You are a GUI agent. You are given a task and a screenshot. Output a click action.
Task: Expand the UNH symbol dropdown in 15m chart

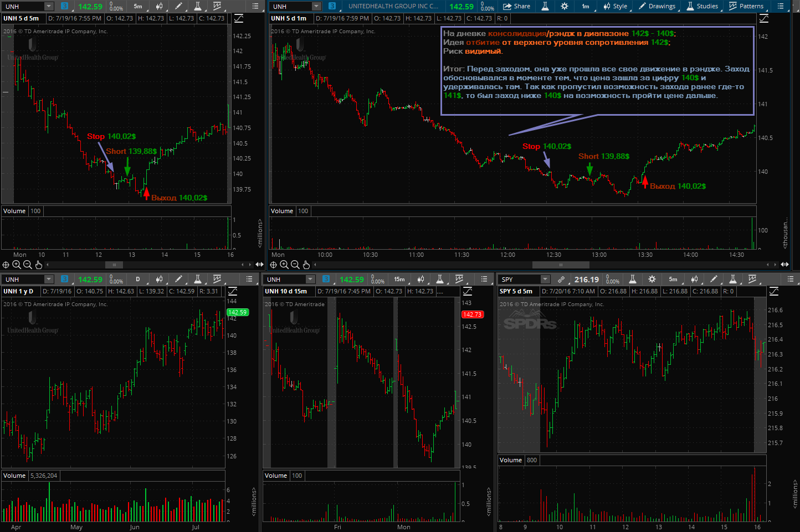[310, 280]
